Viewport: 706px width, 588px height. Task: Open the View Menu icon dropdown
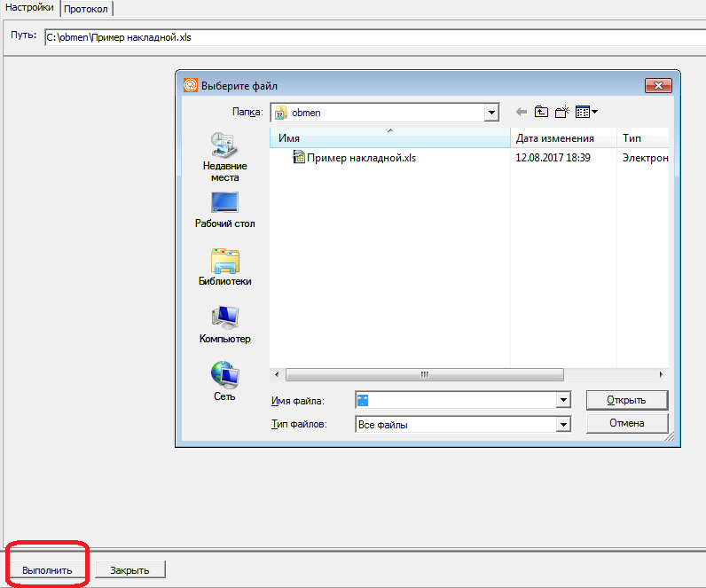tap(586, 112)
